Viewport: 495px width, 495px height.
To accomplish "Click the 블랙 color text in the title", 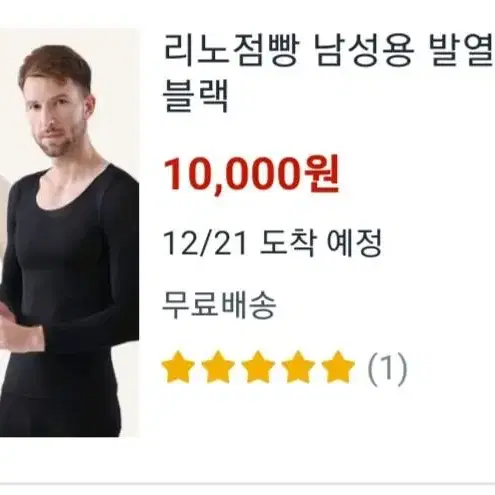I will coord(196,95).
